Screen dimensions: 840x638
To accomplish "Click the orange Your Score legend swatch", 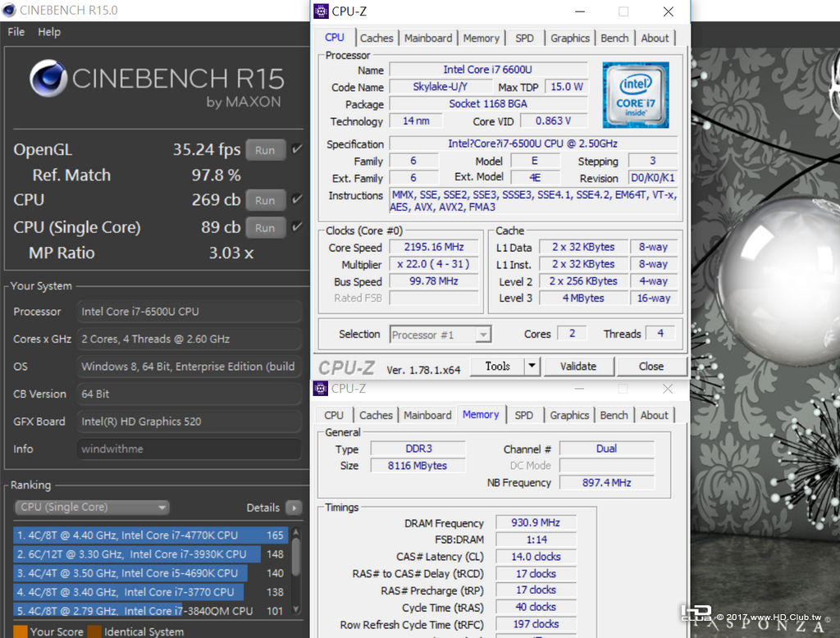I will tap(19, 631).
